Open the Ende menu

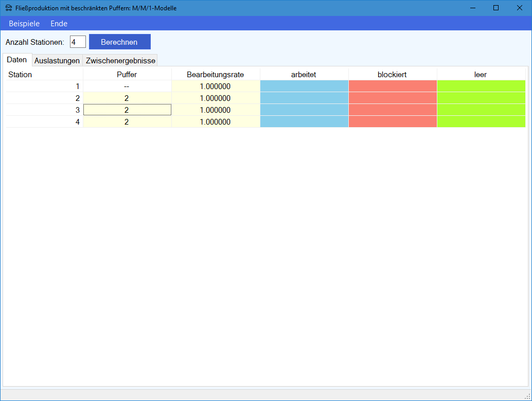[x=59, y=24]
